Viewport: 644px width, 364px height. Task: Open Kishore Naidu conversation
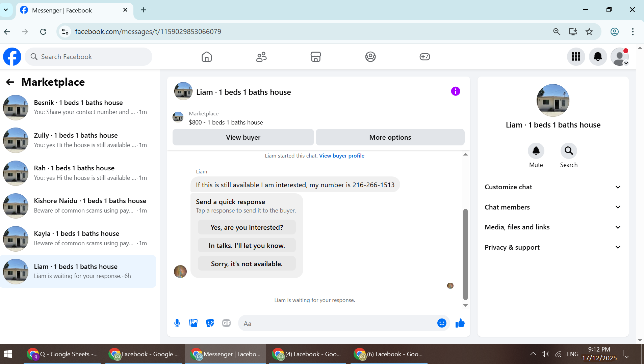[78, 205]
